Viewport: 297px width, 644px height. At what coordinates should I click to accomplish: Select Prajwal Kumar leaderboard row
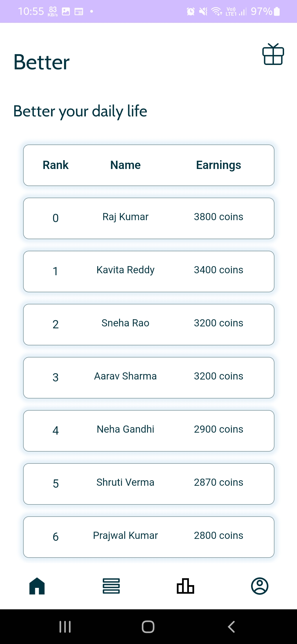149,537
